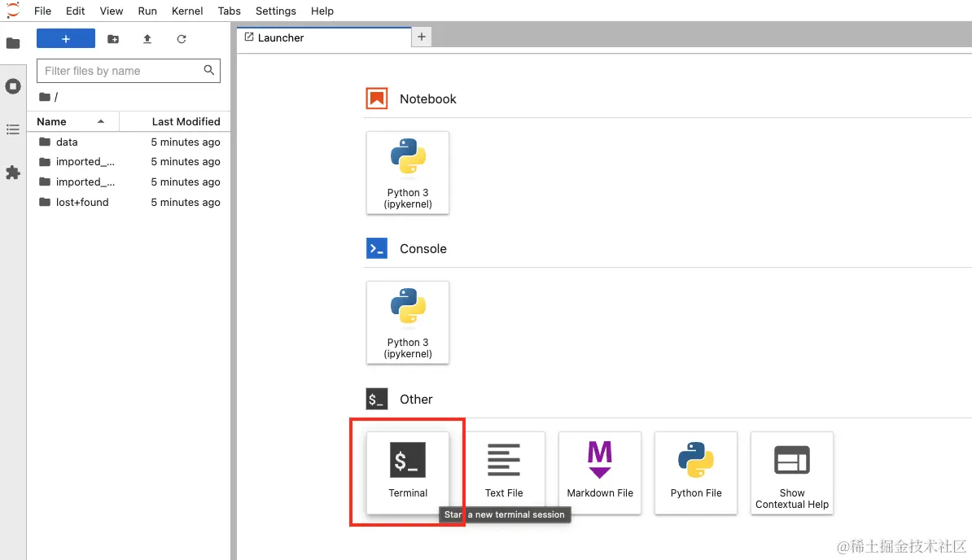Sort files by Last Modified column

pos(175,121)
